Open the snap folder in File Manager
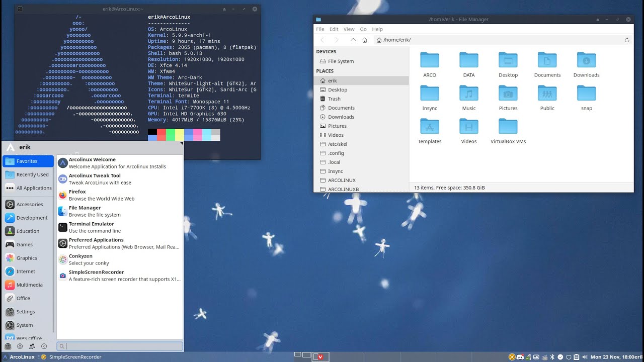Viewport: 644px width, 362px height. coord(587,98)
